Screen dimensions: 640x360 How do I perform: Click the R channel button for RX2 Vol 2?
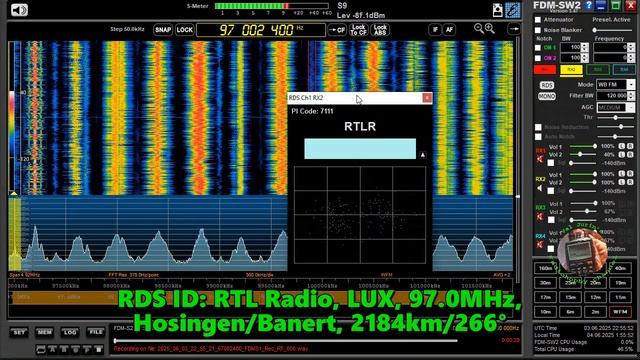pyautogui.click(x=630, y=182)
